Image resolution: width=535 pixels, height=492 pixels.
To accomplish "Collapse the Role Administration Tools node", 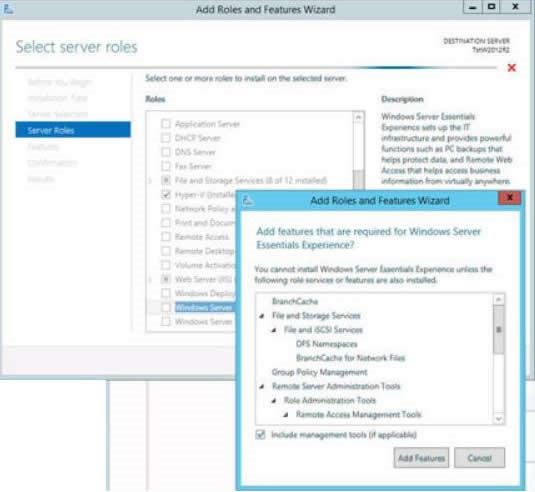I will [x=274, y=401].
